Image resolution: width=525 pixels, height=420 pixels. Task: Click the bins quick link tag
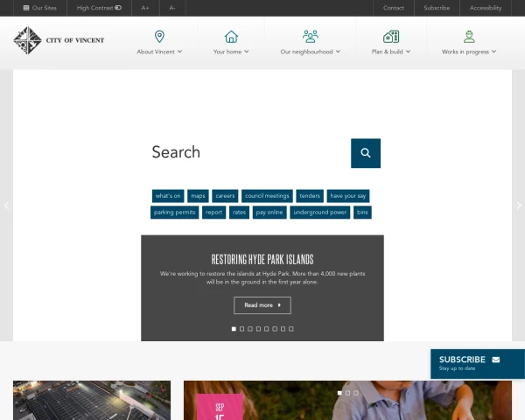[362, 213]
